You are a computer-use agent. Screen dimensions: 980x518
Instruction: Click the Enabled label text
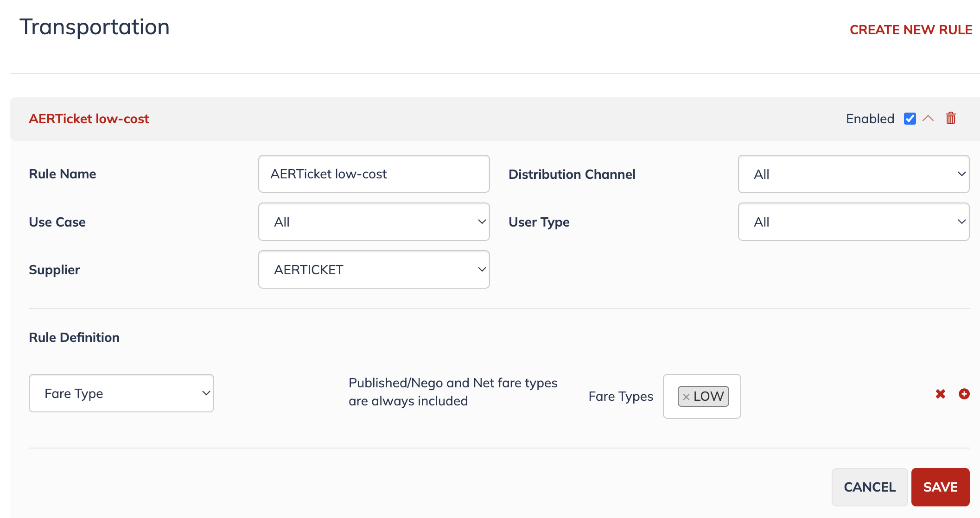[870, 119]
